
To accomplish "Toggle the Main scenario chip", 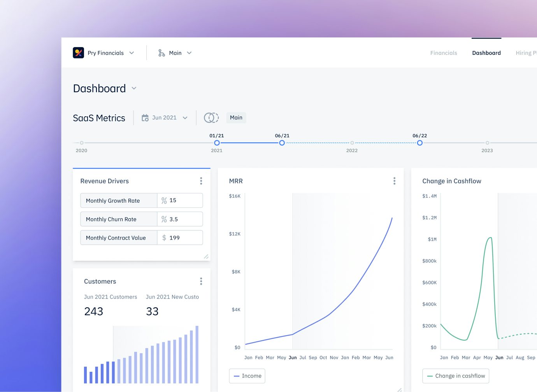I will pyautogui.click(x=236, y=117).
